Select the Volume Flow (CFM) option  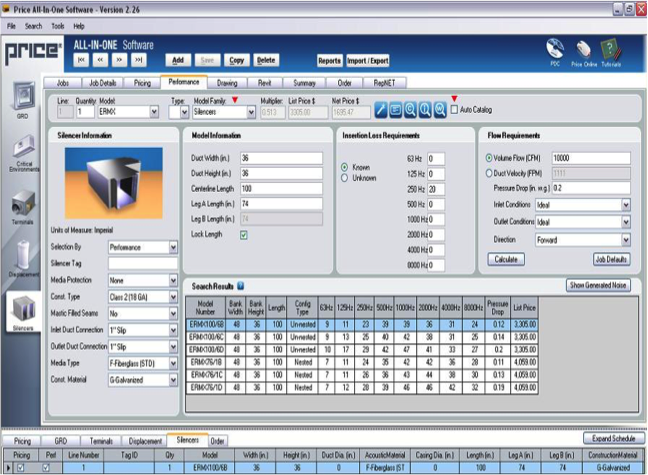click(x=489, y=158)
